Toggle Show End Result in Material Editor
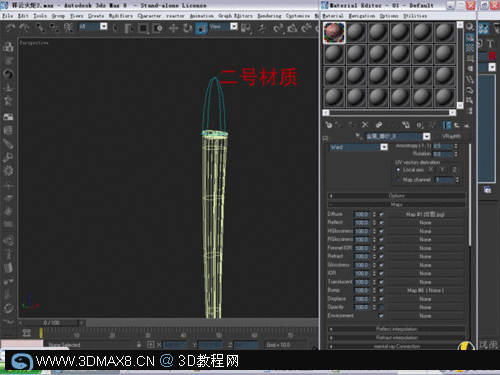Viewport: 500px width, 375px height. [x=447, y=125]
